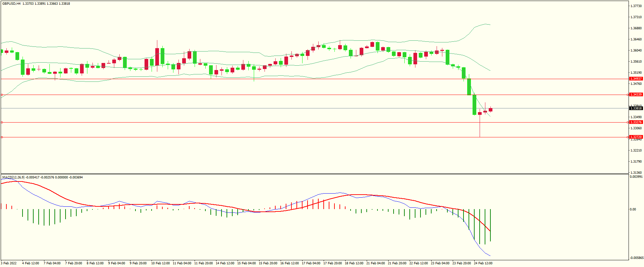This screenshot has height=267, width=644.
Task: Click the red 1.32720 price level tag
Action: point(636,137)
